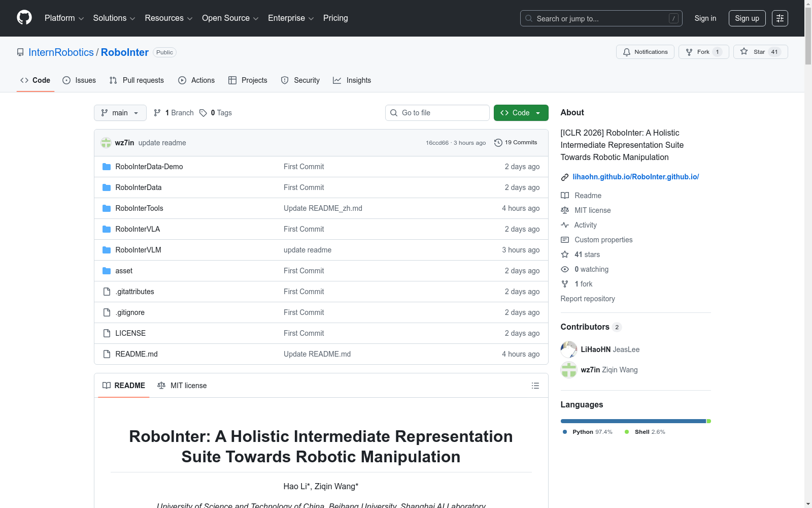
Task: Open the 1 Branch link
Action: click(x=174, y=113)
